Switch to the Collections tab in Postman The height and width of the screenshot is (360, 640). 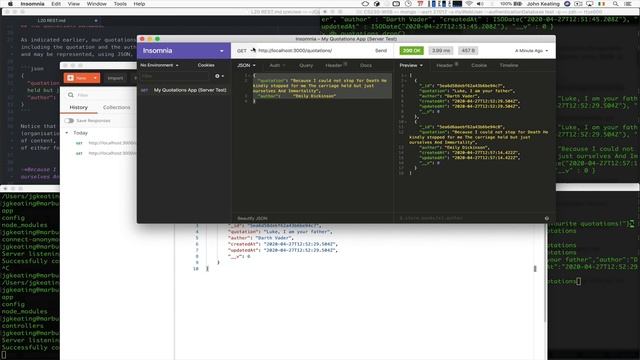pos(117,107)
